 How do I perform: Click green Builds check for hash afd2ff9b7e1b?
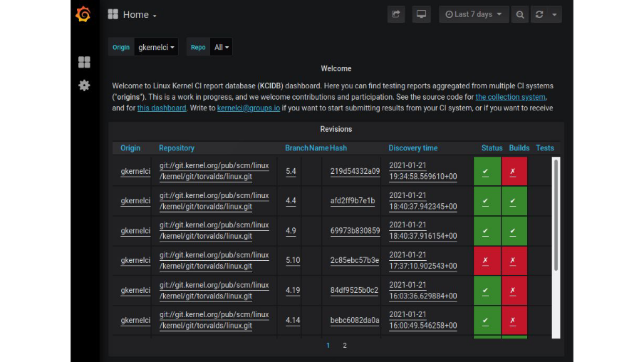[514, 201]
